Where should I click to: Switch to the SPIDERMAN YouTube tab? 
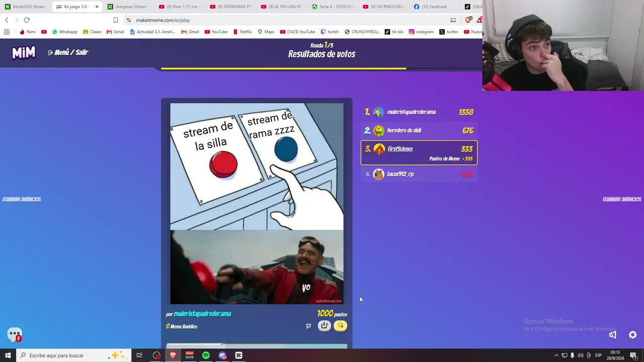coord(231,7)
